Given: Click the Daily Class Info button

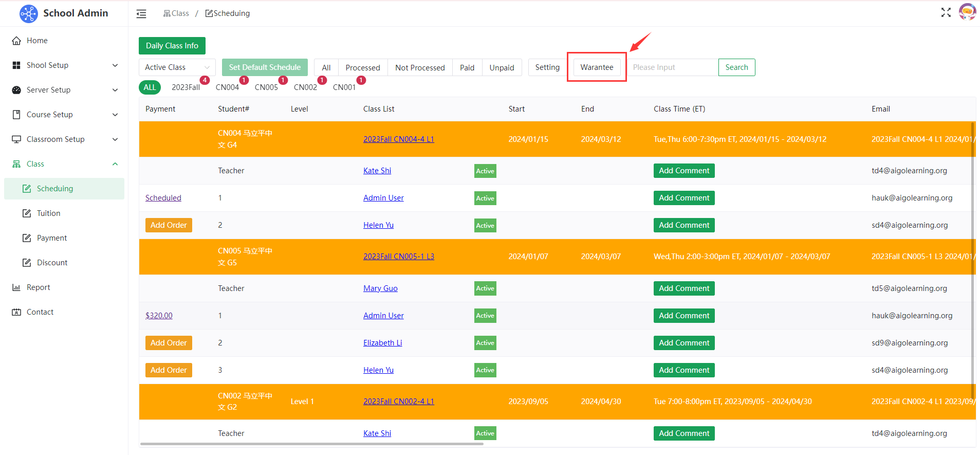Looking at the screenshot, I should (x=172, y=46).
